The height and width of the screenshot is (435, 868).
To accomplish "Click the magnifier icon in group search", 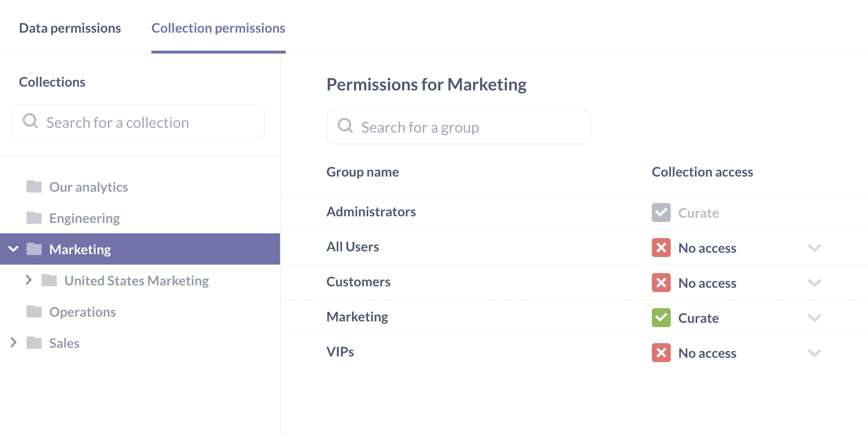I will pos(345,126).
